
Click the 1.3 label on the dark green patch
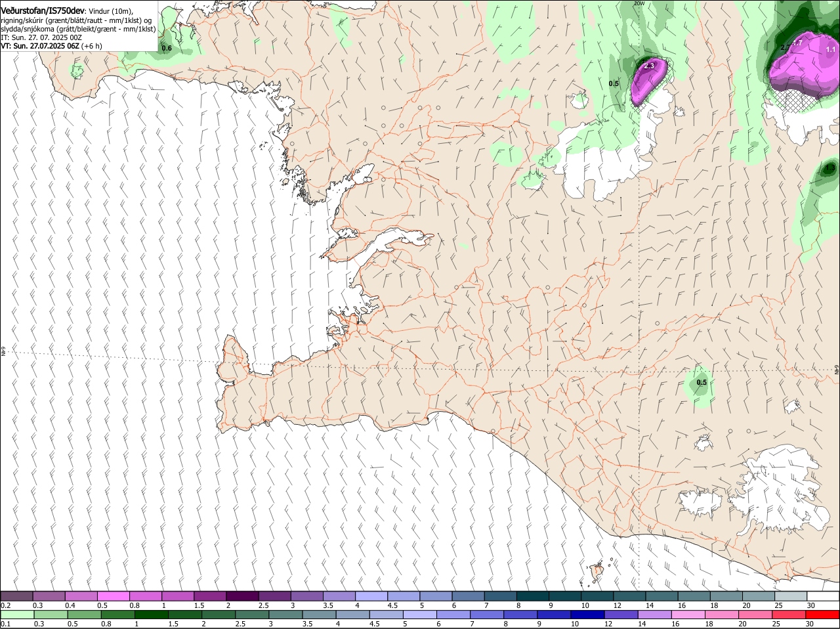[x=830, y=169]
